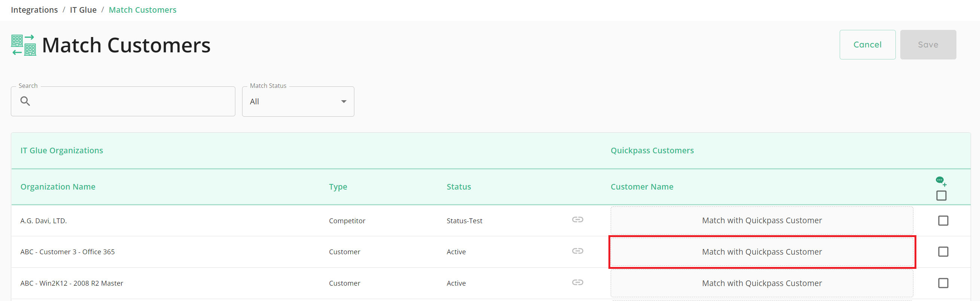Viewport: 980px width, 301px height.
Task: Click the IT Glue Organizations heading
Action: coord(62,150)
